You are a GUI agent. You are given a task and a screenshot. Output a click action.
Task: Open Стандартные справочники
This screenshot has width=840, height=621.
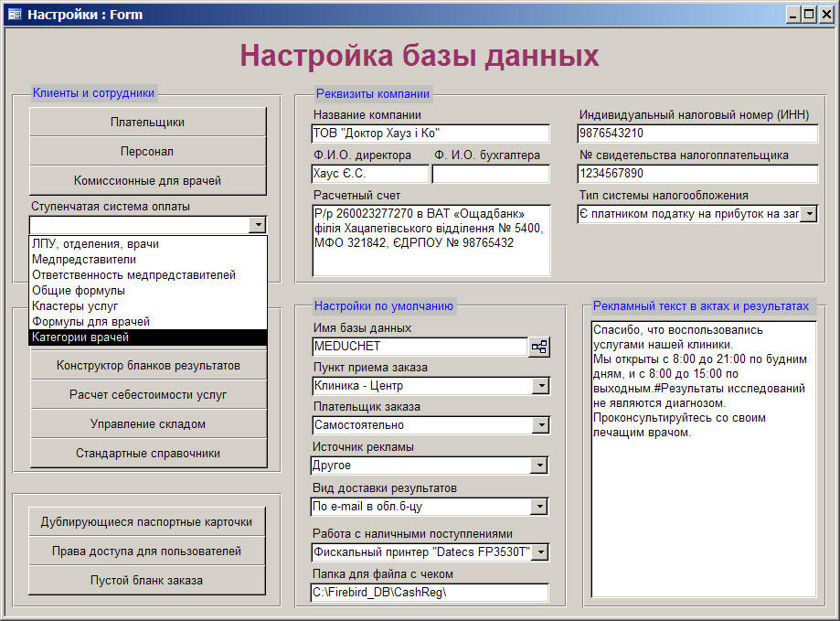(x=148, y=454)
